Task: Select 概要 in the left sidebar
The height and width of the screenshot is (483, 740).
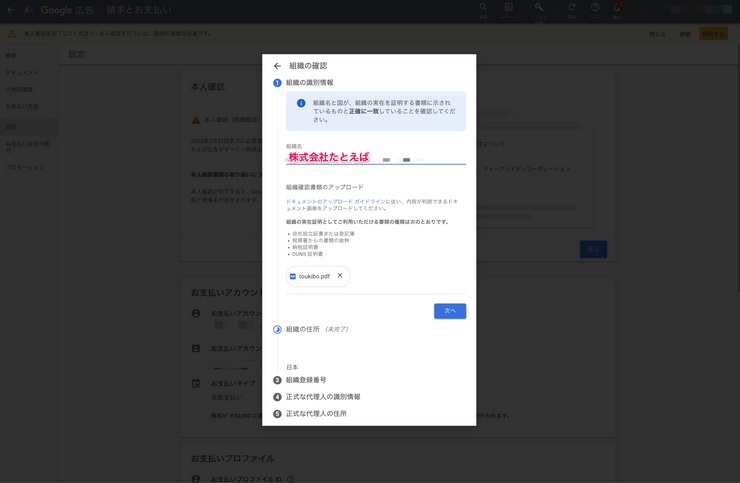Action: click(11, 56)
